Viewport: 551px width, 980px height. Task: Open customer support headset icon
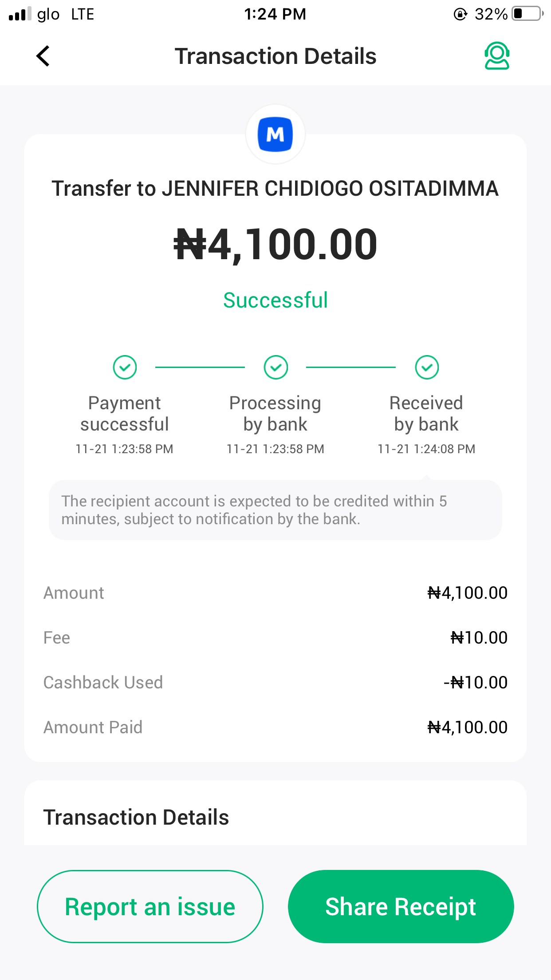(496, 56)
